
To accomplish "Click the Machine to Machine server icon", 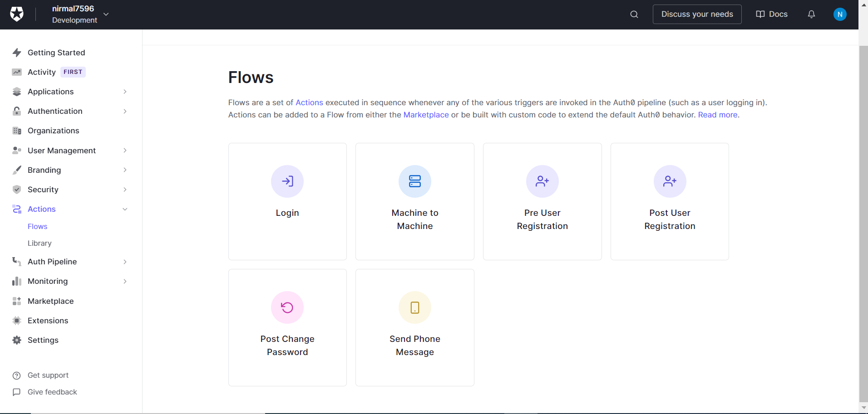I will pos(415,181).
